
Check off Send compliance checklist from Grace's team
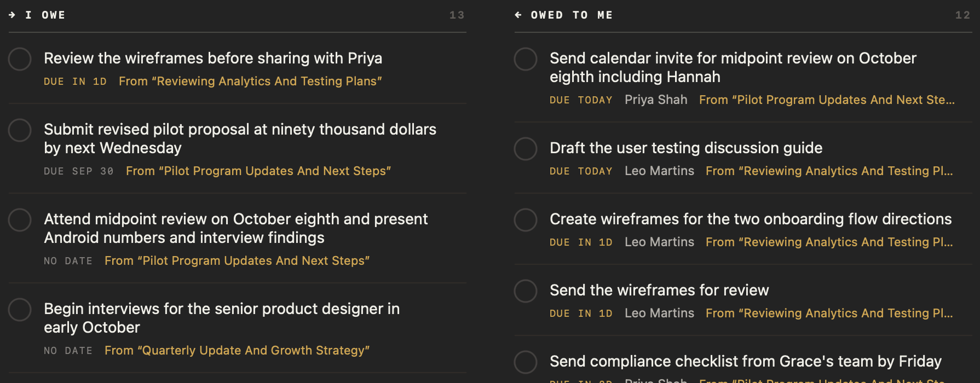tap(526, 362)
